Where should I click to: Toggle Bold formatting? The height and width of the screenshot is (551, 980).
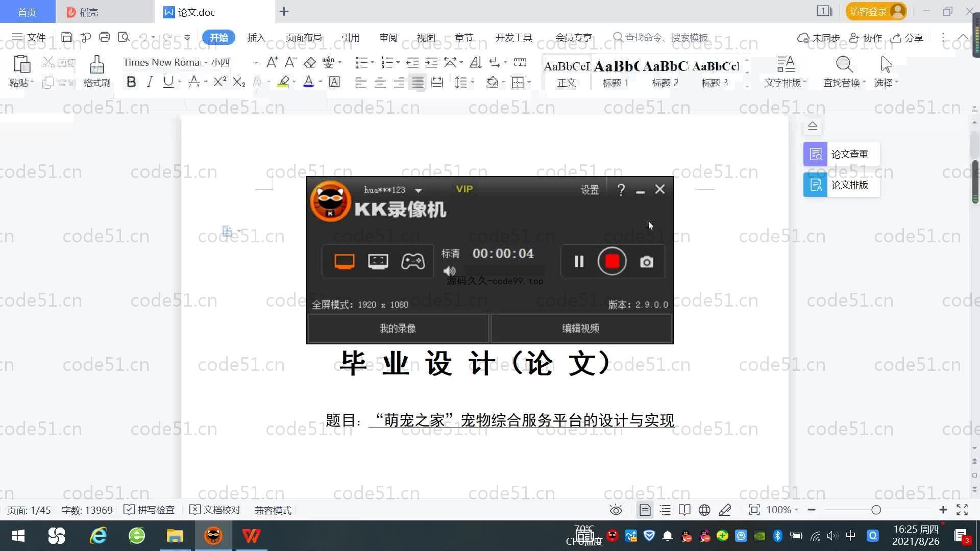point(131,82)
